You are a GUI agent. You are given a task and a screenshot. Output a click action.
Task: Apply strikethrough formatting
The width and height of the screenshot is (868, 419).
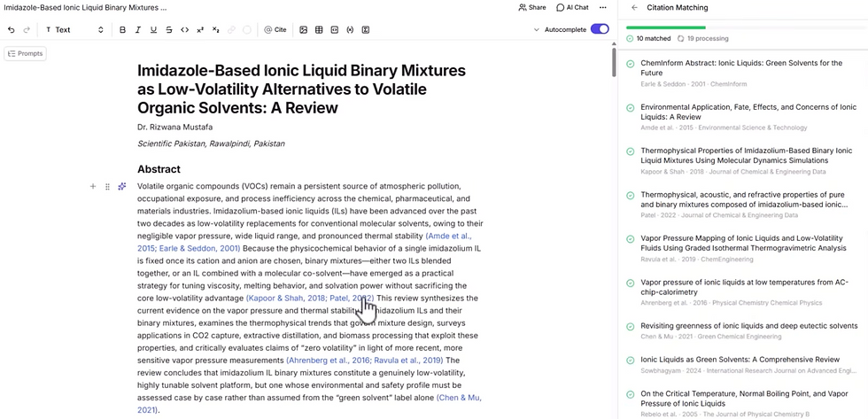(169, 30)
